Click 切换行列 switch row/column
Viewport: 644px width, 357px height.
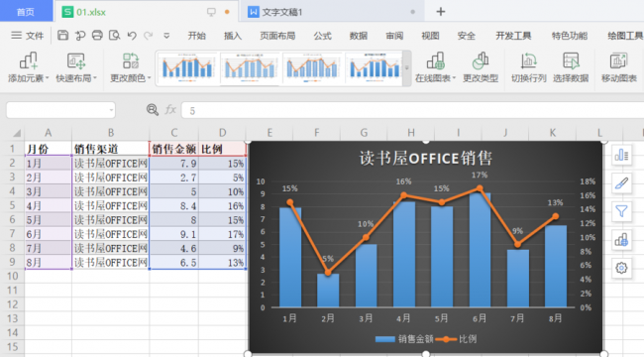tap(529, 67)
